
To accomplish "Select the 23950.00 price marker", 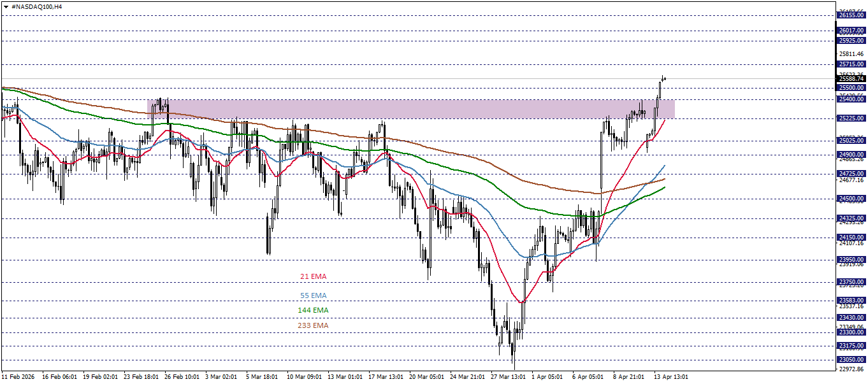I will pyautogui.click(x=851, y=259).
